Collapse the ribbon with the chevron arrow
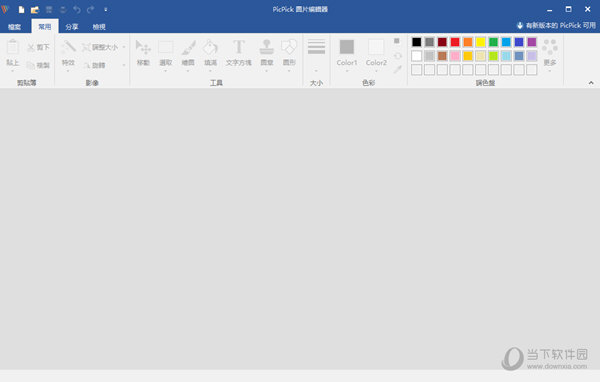600x382 pixels. pos(591,83)
